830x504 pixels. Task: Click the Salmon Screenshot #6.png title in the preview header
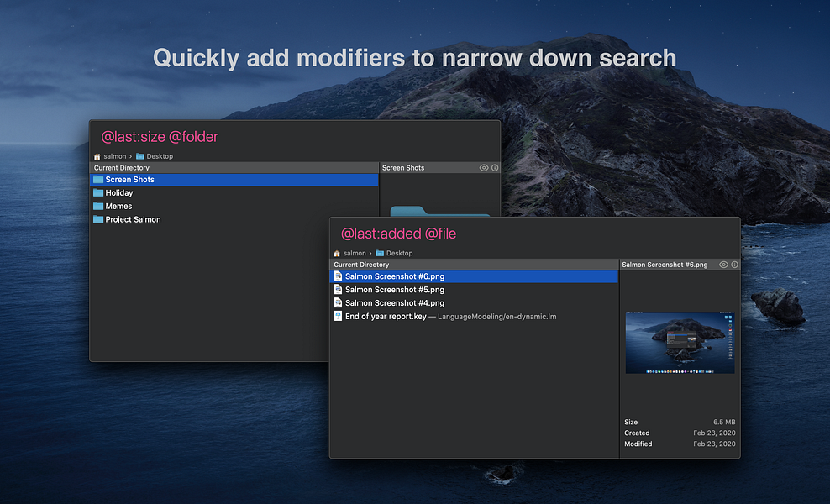[x=665, y=265]
